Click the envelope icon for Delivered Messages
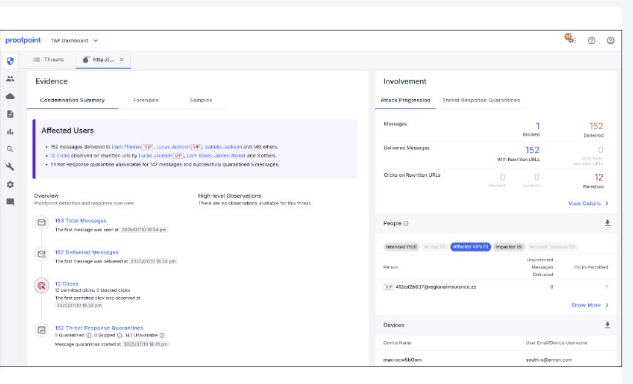Viewport: 633px width, 384px height. point(42,254)
